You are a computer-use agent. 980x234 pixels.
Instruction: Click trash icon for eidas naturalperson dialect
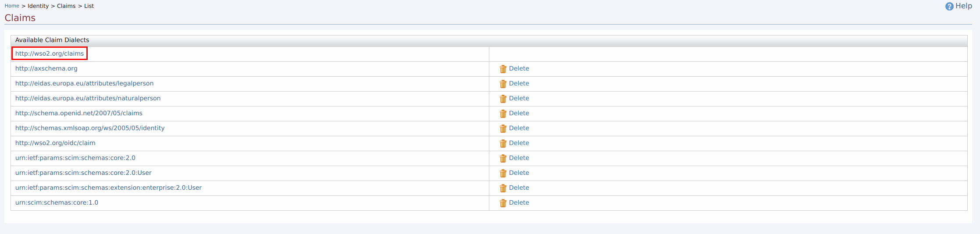(x=503, y=99)
